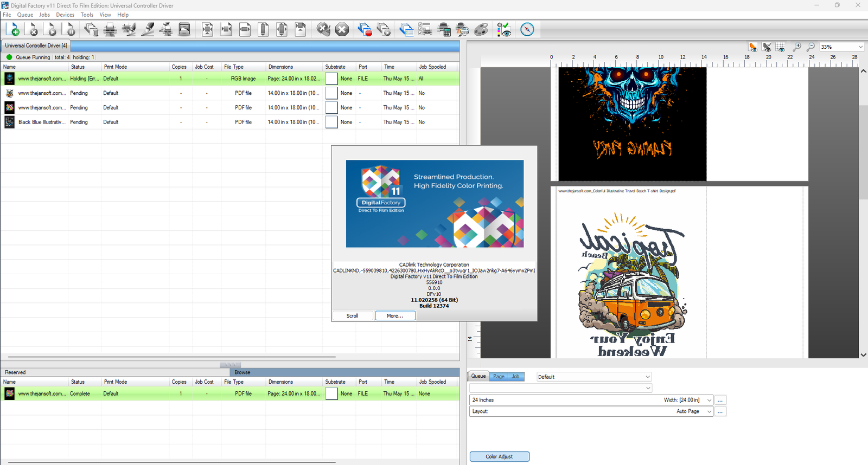Image resolution: width=868 pixels, height=465 pixels.
Task: Click the file cabinet archive icon
Action: 184,29
